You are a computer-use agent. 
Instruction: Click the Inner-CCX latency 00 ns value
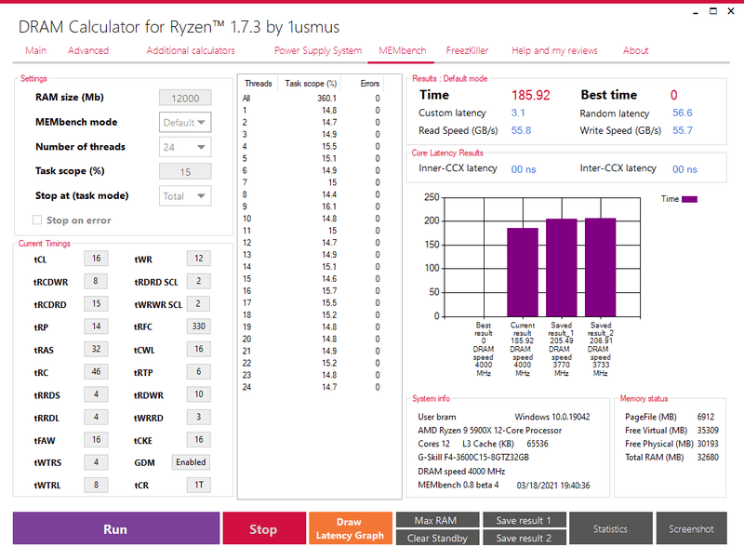coord(524,169)
